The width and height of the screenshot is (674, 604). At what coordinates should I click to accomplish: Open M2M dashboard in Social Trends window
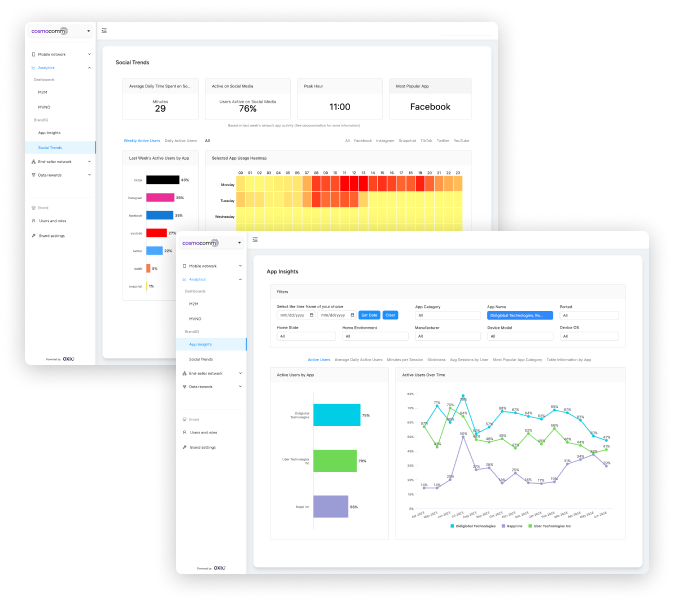(x=43, y=92)
